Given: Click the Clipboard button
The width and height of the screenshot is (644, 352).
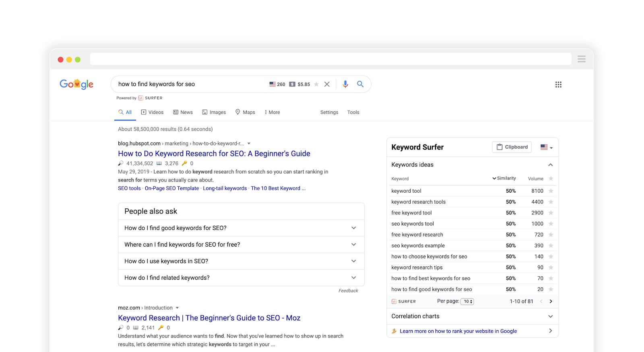Looking at the screenshot, I should (512, 147).
